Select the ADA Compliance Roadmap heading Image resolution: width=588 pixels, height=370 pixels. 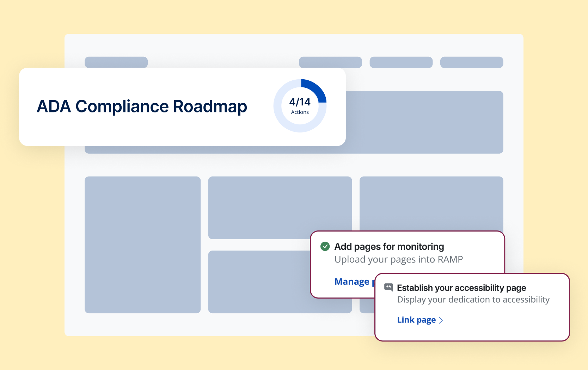pos(142,106)
